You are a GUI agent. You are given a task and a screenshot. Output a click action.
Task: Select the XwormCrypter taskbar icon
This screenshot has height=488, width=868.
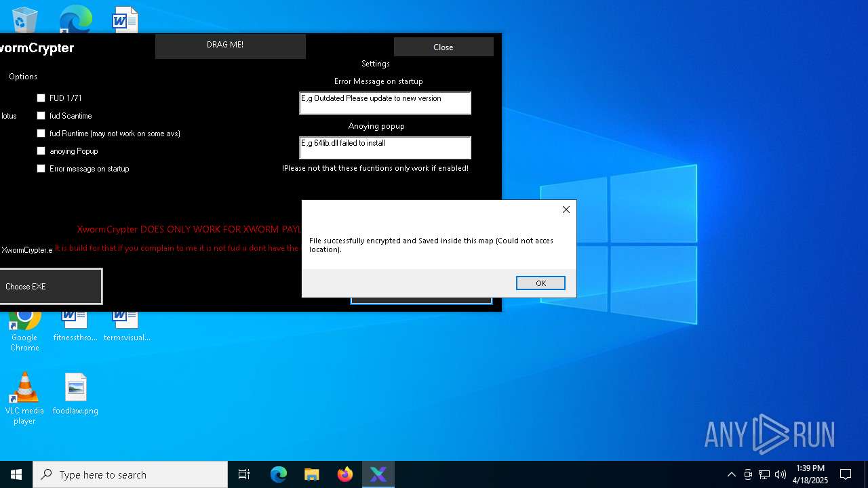coord(378,474)
